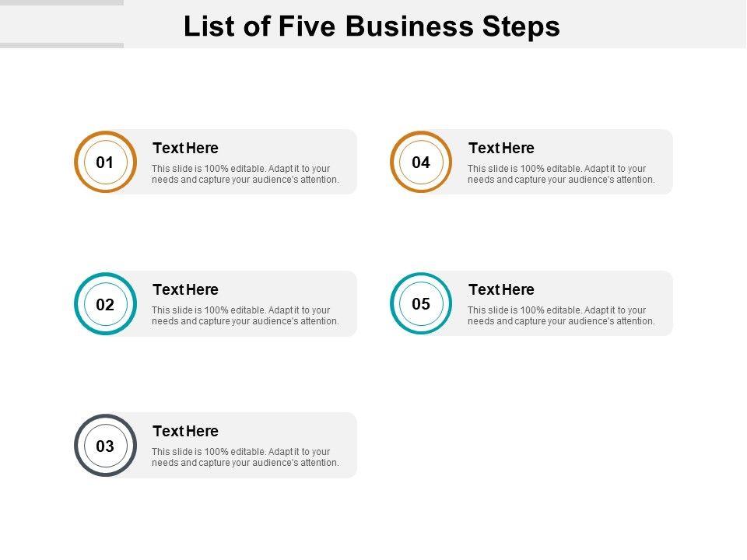Click the word 'Steps' in the title
Screen dimensions: 747x560
[521, 26]
